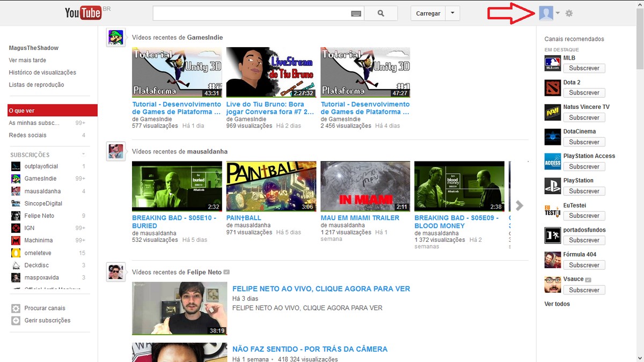Screen dimensions: 644x362
Task: Click the magnifier icon beside Procurar canais
Action: (16, 308)
